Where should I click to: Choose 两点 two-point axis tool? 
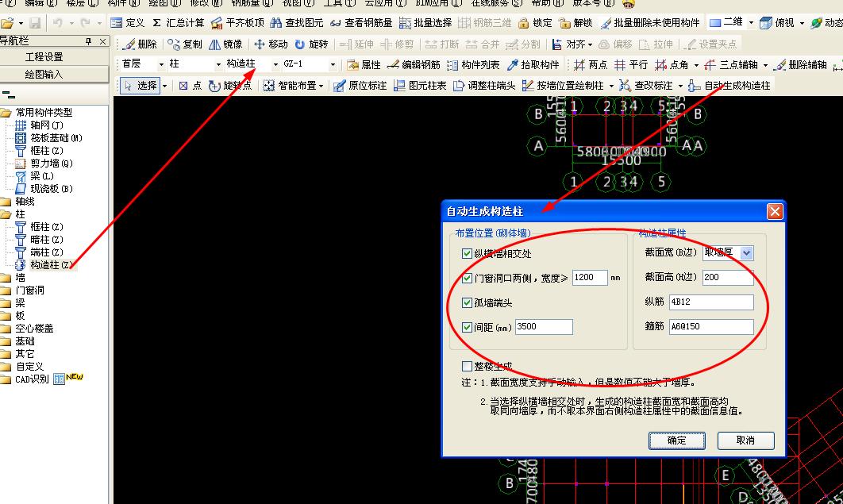click(591, 64)
